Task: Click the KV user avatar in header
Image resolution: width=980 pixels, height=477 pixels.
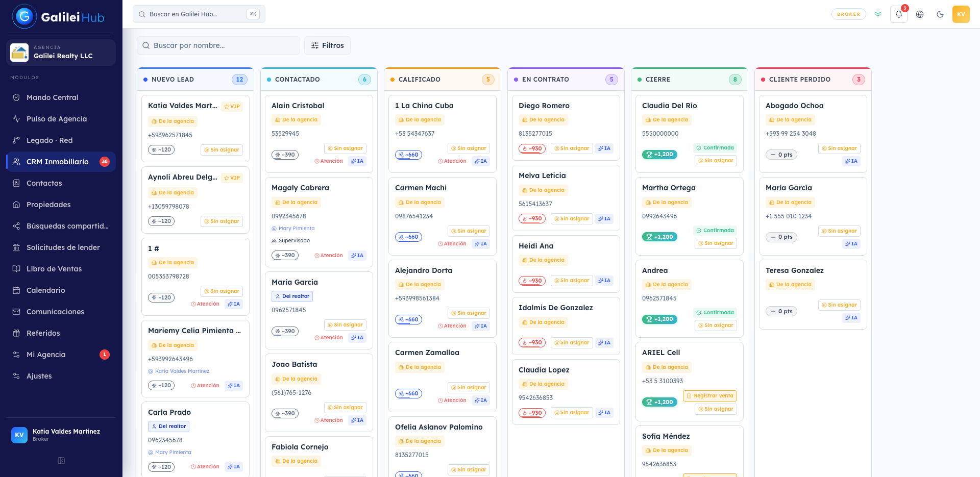Action: pos(961,14)
